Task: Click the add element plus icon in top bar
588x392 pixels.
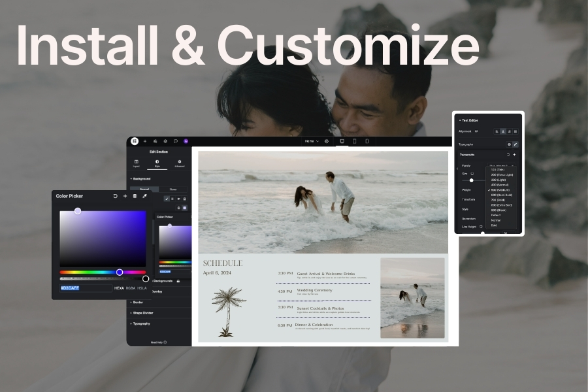Action: (145, 141)
